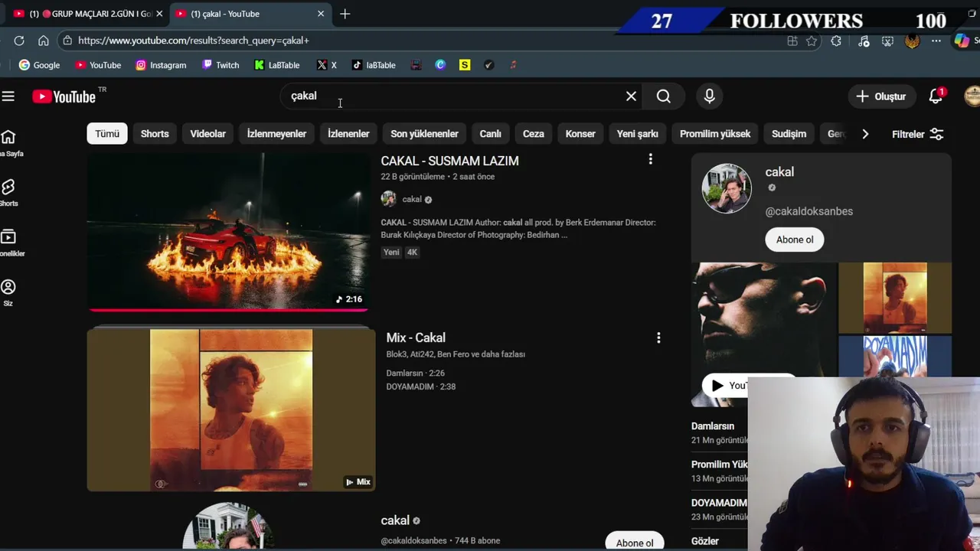Clear the search box with X
The width and height of the screenshot is (980, 551).
[x=631, y=96]
